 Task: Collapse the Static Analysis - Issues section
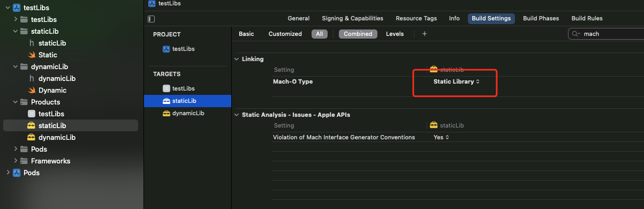click(x=237, y=115)
